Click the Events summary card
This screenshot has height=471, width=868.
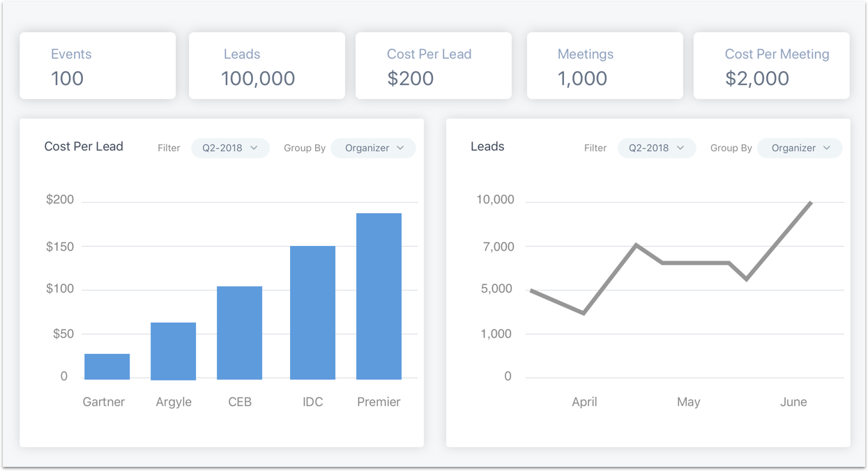98,65
